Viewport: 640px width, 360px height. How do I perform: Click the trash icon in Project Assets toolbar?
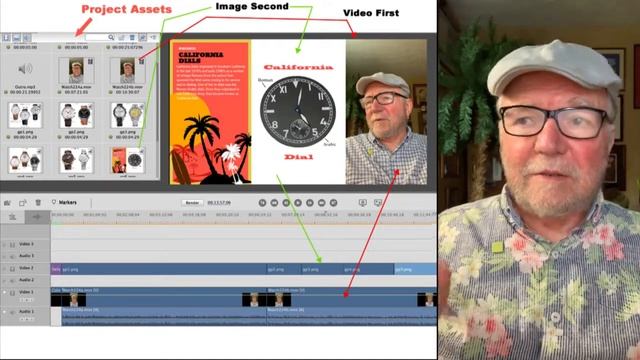click(132, 38)
